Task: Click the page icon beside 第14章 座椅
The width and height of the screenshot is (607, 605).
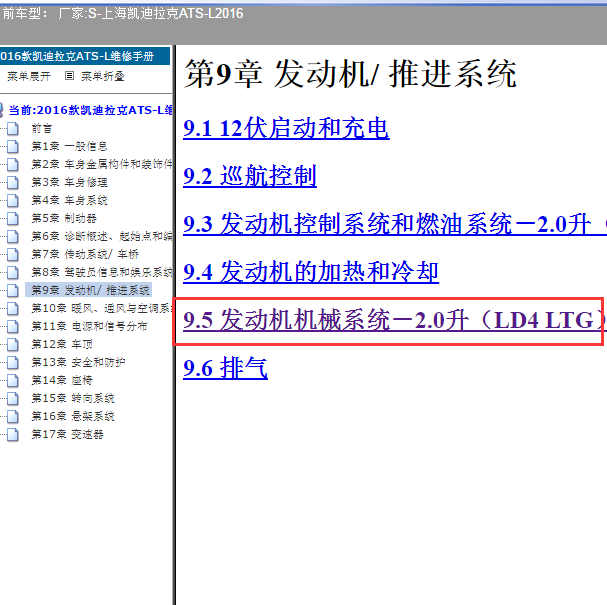Action: [x=12, y=380]
